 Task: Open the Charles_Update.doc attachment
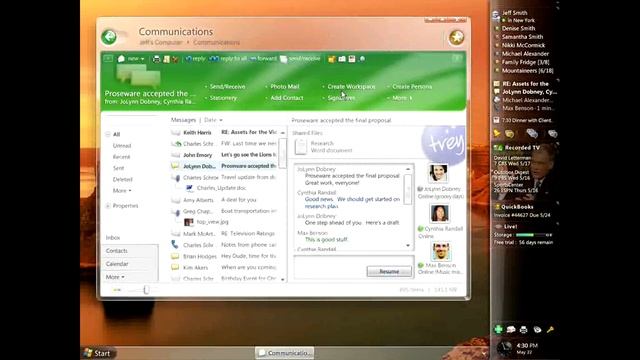pyautogui.click(x=216, y=188)
